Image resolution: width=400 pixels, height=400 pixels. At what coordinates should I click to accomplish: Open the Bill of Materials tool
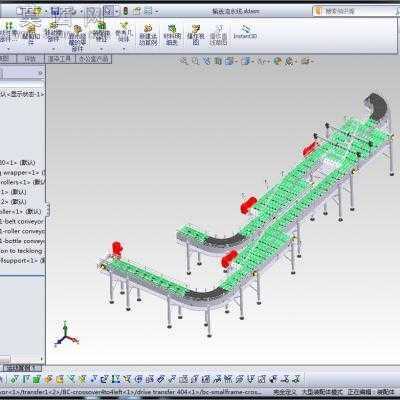[x=172, y=35]
